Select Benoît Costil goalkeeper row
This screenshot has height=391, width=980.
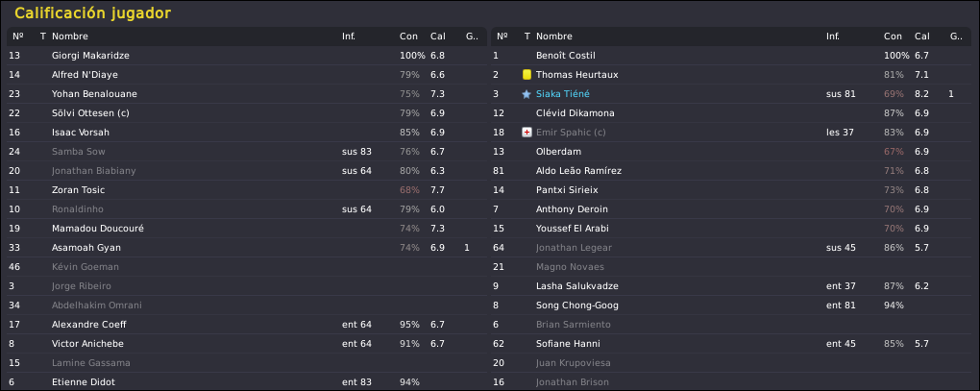[730, 56]
